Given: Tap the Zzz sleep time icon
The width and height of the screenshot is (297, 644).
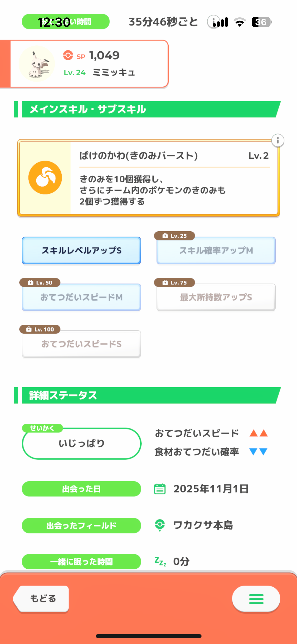Looking at the screenshot, I should [x=160, y=561].
